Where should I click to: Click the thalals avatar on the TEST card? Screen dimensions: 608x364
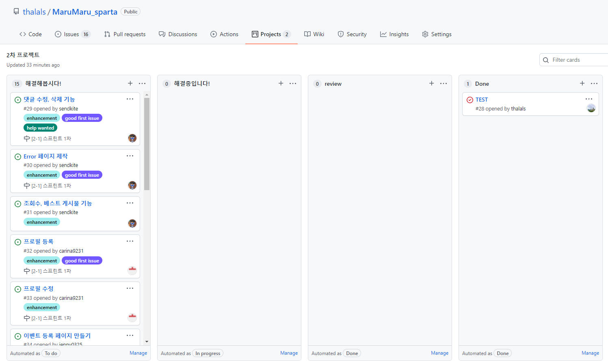[x=591, y=108]
